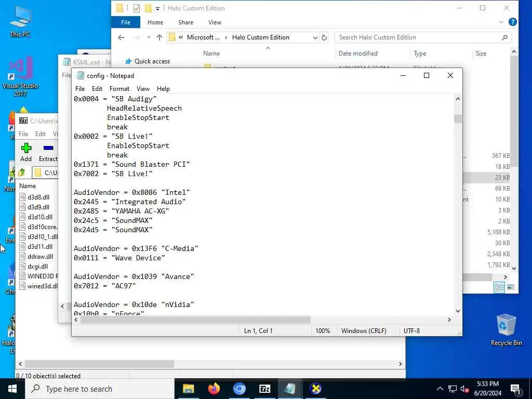Click Notepad vertical scroll thumb
This screenshot has height=399, width=532.
click(x=458, y=119)
